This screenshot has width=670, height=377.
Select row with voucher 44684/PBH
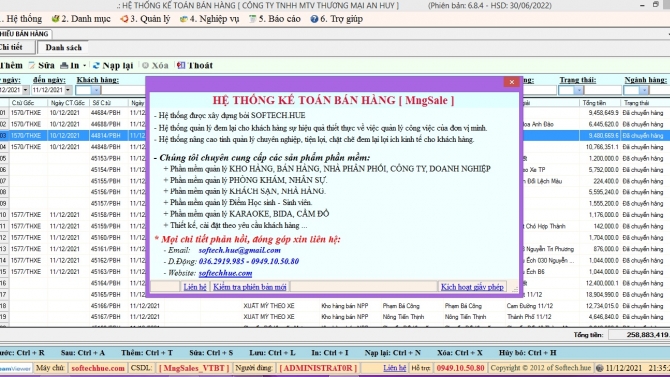click(x=105, y=113)
